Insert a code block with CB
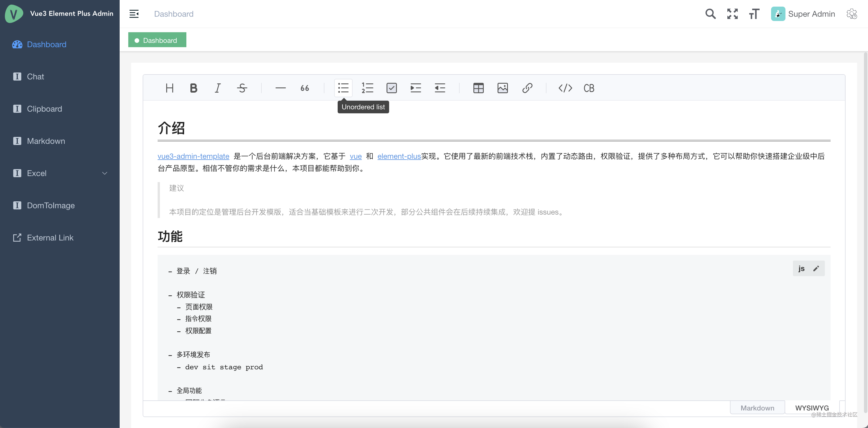Screen dimensions: 868x428 [x=589, y=88]
